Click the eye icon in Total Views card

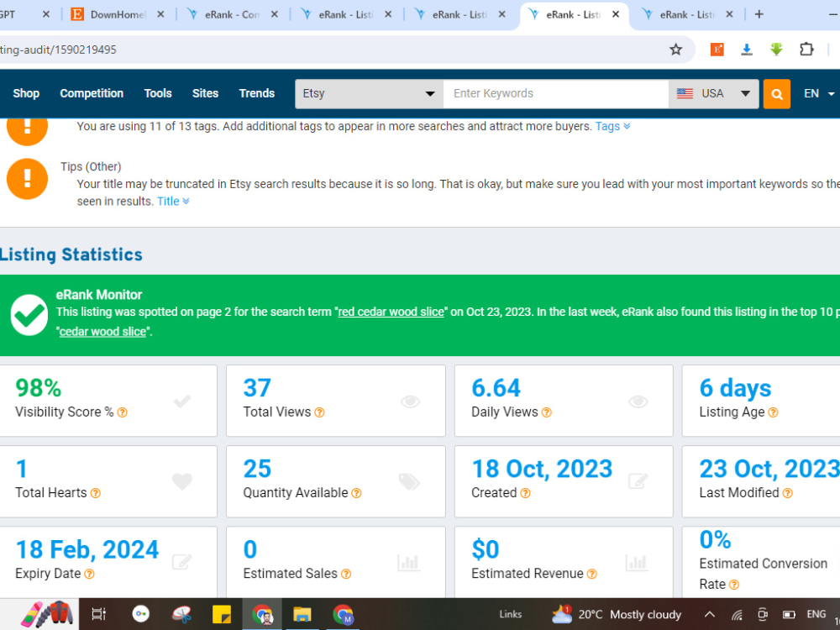click(411, 402)
